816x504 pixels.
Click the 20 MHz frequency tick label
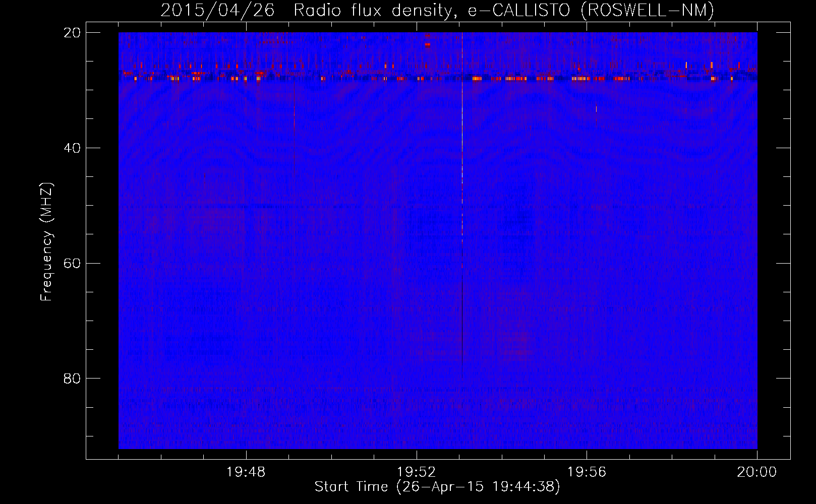tap(72, 33)
